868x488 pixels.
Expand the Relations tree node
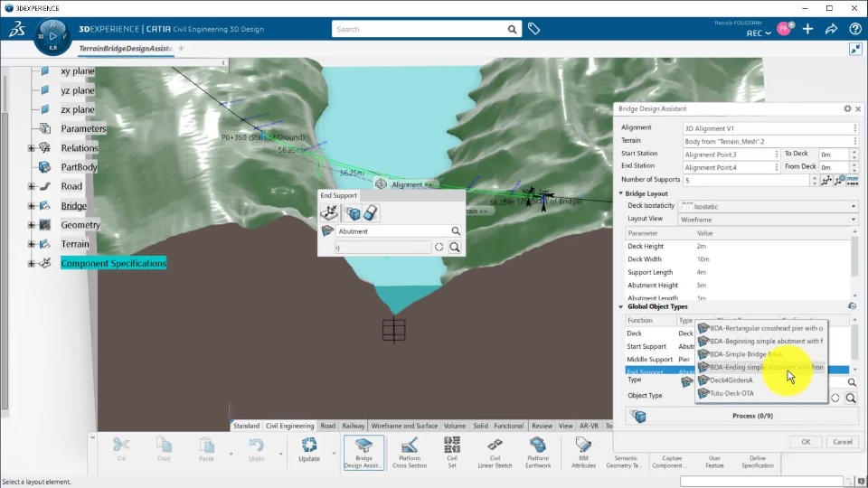pyautogui.click(x=32, y=147)
